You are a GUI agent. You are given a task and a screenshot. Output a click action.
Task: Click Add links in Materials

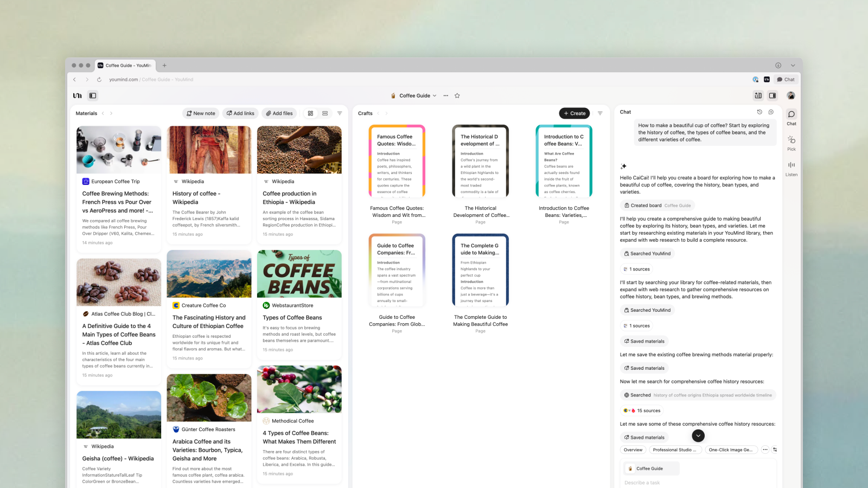coord(240,113)
